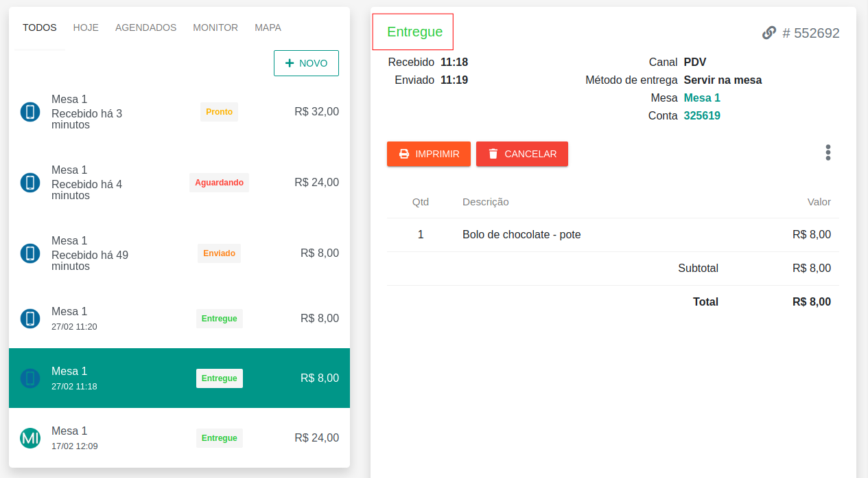Click the MI avatar icon of the 17/02 order
This screenshot has width=868, height=478.
30,438
